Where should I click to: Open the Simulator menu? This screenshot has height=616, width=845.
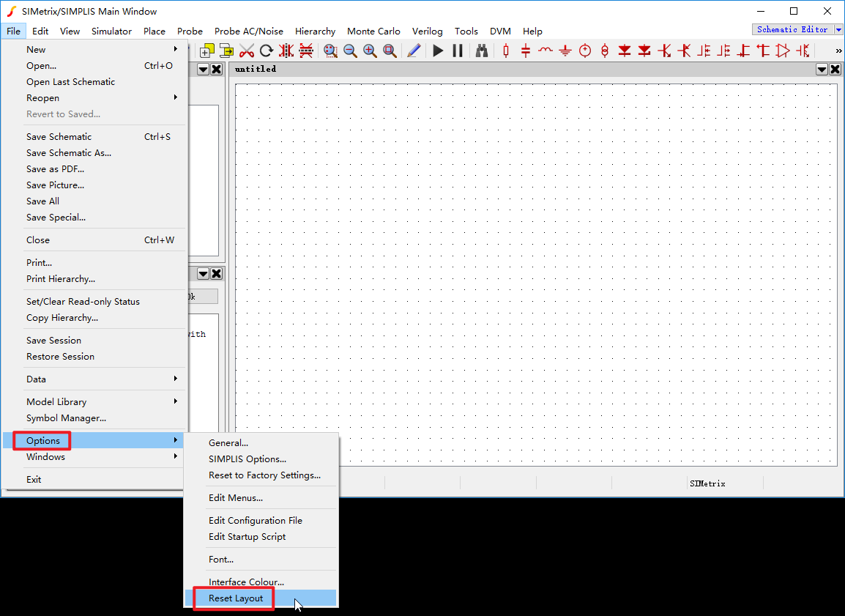point(111,31)
